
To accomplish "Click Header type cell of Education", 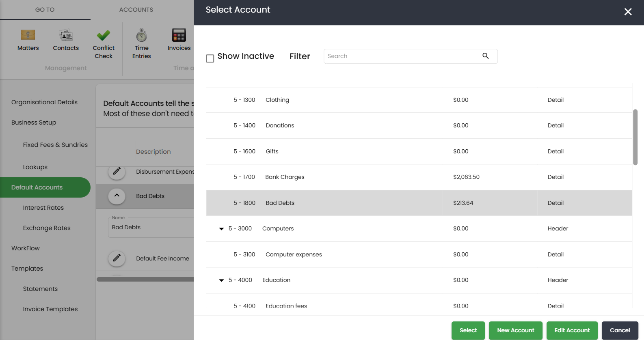I will 558,280.
